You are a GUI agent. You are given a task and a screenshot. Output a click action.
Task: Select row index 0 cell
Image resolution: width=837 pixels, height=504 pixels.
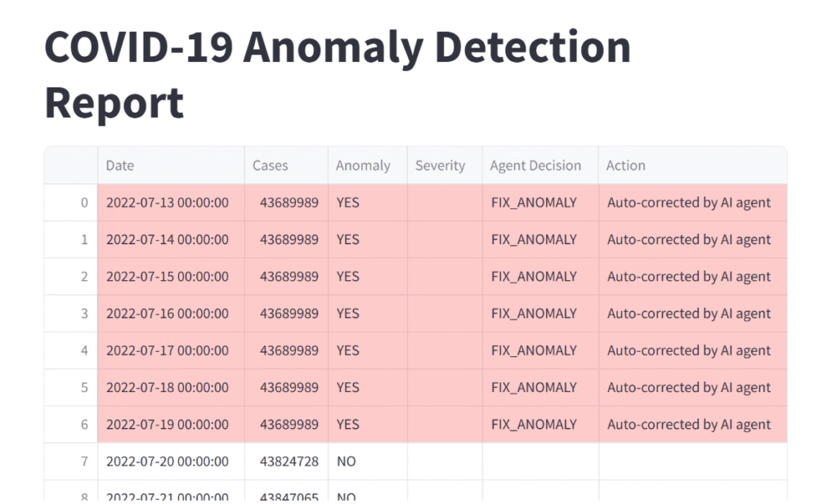[x=71, y=203]
